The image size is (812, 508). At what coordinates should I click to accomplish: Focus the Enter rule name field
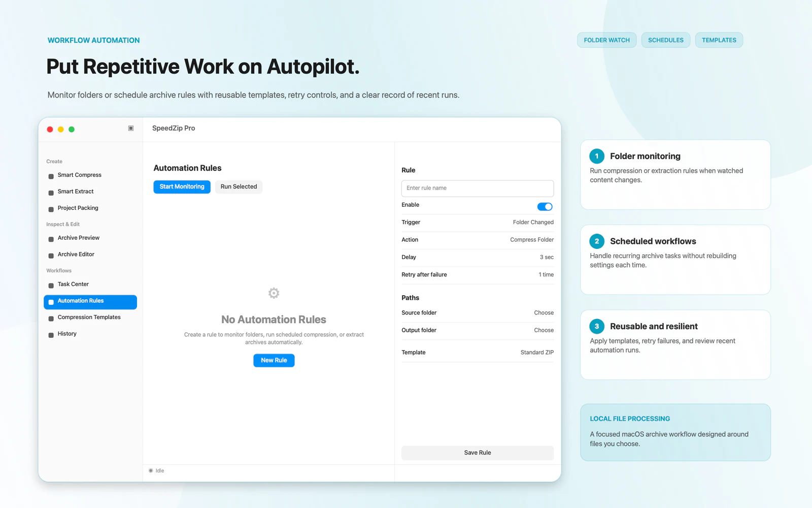point(478,188)
